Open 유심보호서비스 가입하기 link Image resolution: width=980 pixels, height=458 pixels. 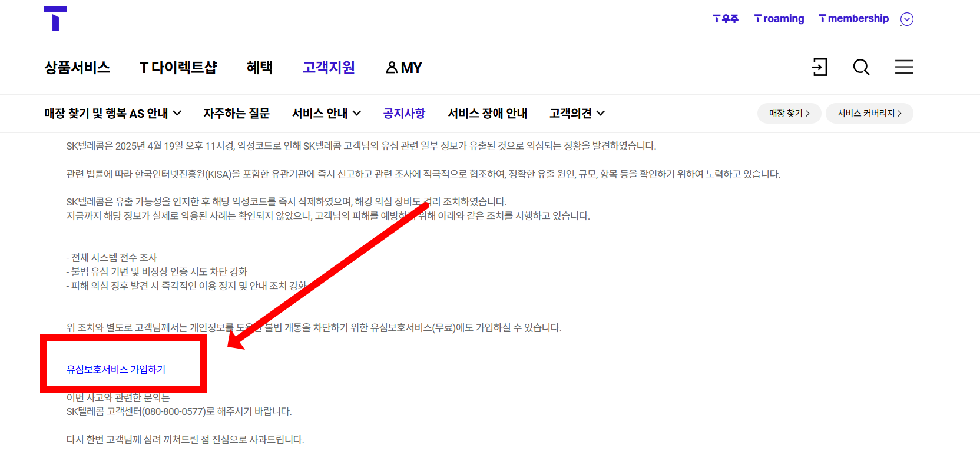(x=116, y=369)
